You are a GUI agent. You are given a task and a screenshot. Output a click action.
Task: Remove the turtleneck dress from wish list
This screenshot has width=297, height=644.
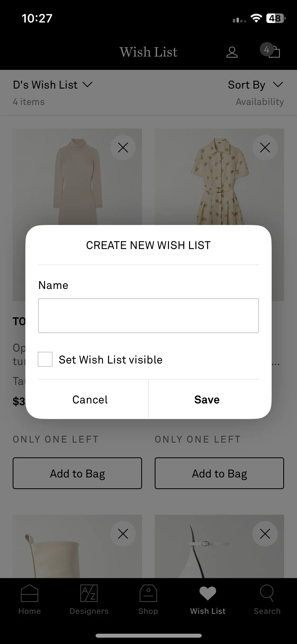(123, 148)
